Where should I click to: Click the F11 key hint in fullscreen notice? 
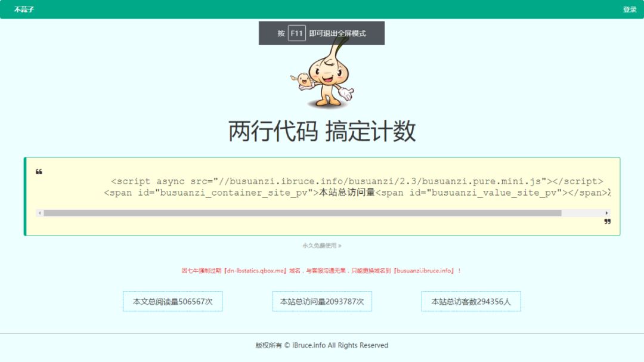[296, 33]
